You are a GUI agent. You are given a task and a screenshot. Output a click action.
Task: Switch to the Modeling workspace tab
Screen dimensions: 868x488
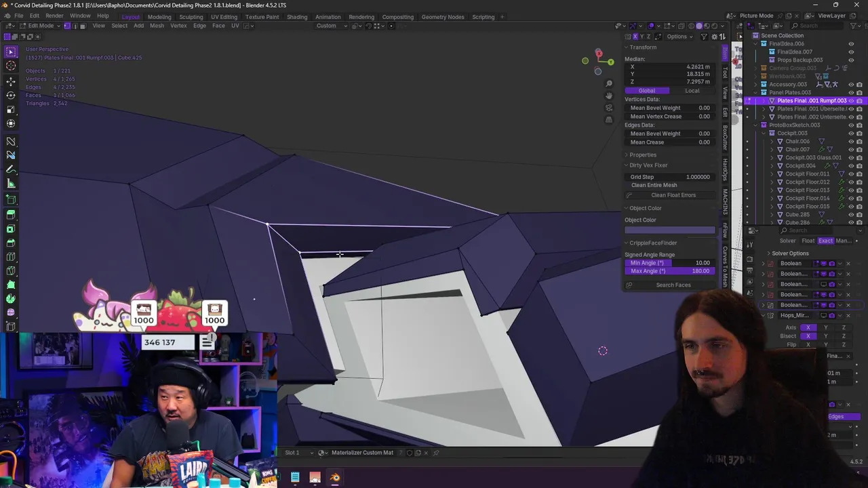tap(159, 17)
